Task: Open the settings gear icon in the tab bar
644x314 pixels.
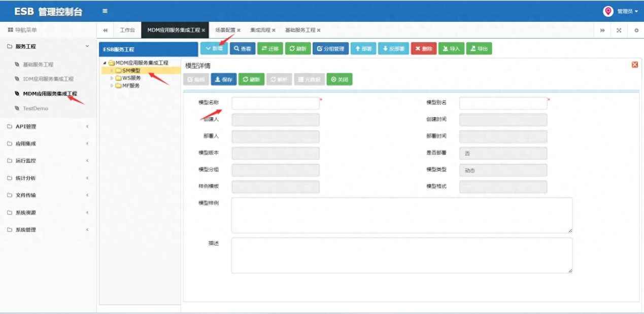Action: tap(636, 30)
